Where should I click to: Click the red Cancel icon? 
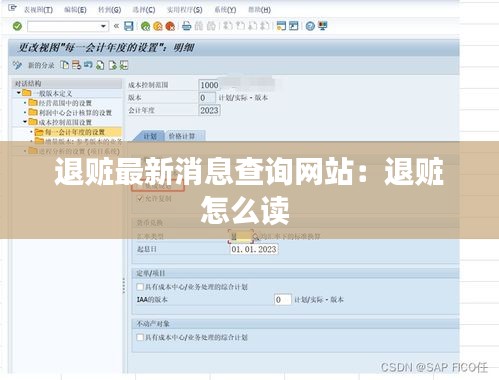point(170,26)
